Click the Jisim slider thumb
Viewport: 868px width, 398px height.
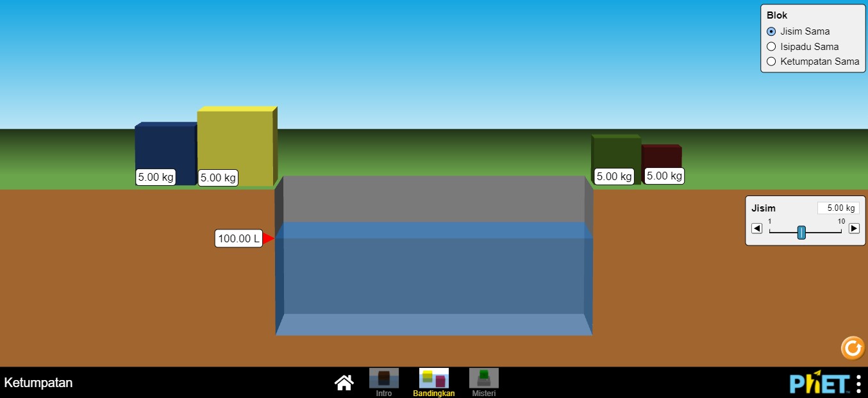801,232
